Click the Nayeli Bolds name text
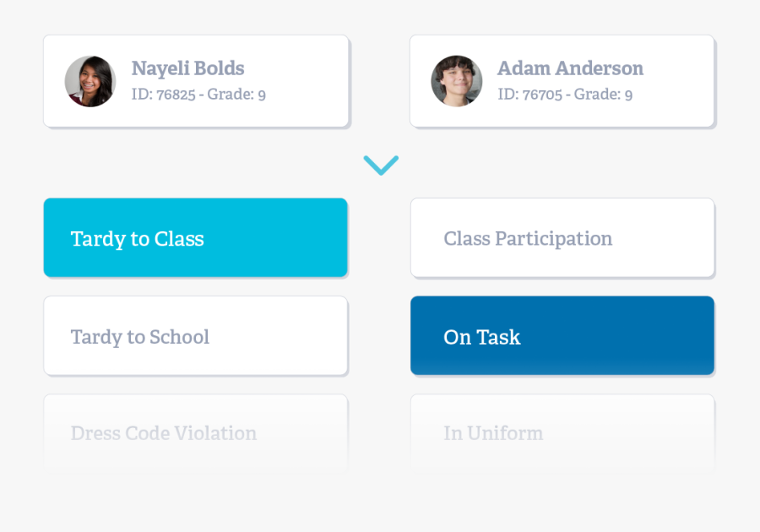The width and height of the screenshot is (760, 532). [187, 68]
